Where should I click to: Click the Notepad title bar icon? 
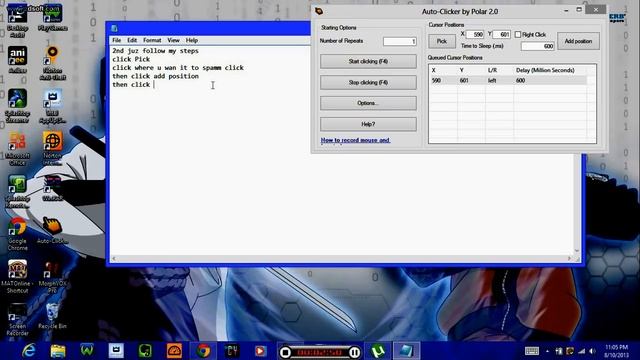click(x=115, y=28)
